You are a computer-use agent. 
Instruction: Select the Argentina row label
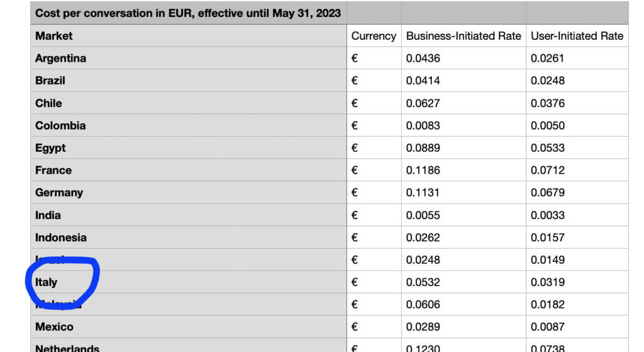189,58
